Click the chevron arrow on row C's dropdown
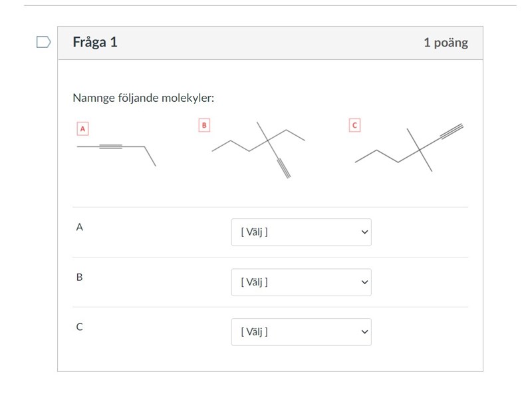532x394 pixels. [x=364, y=331]
